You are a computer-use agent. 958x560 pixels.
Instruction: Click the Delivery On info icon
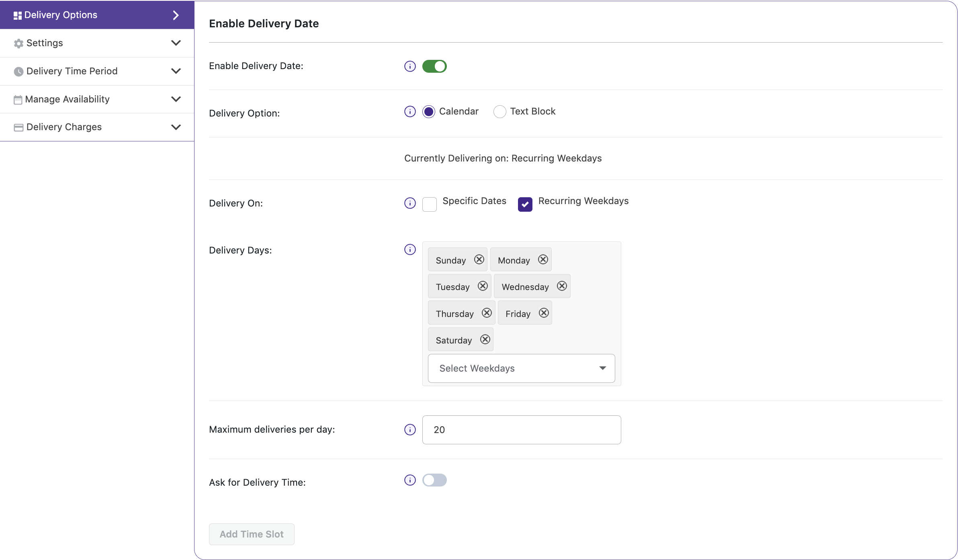[x=409, y=202]
